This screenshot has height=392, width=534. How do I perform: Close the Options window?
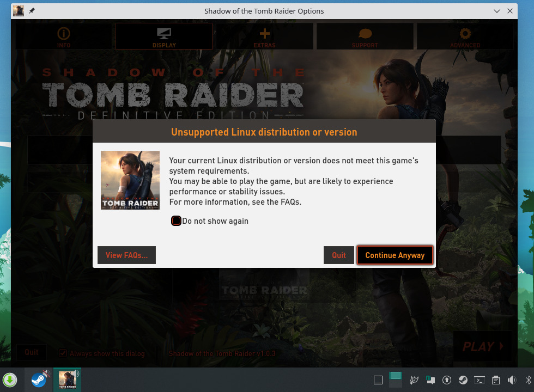pos(510,11)
